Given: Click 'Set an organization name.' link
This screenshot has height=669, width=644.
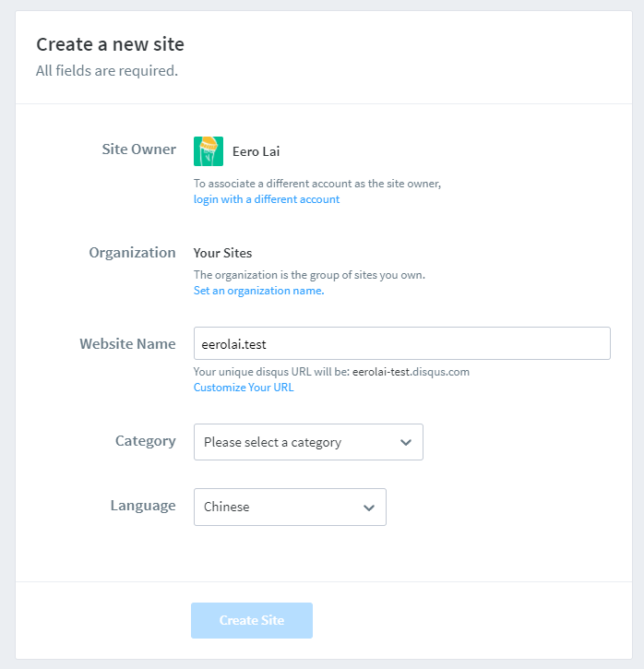Looking at the screenshot, I should (259, 291).
